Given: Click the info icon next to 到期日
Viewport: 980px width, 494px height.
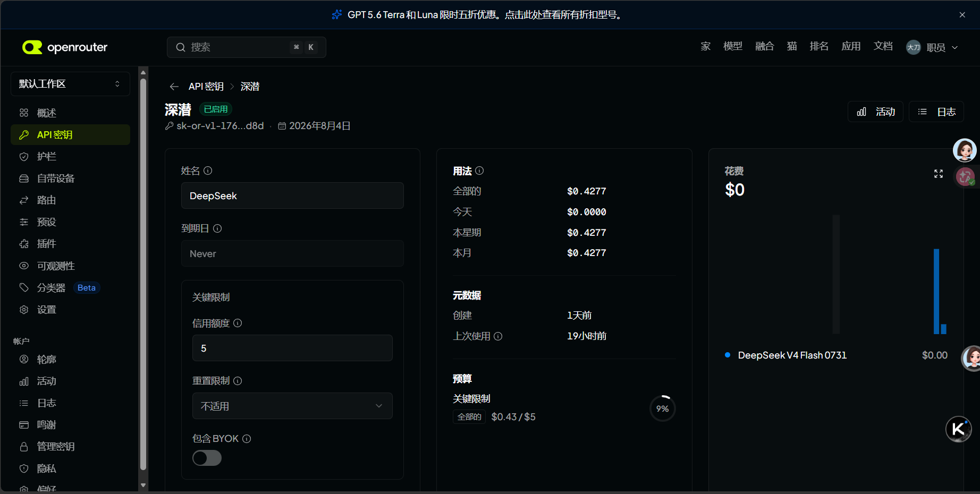Looking at the screenshot, I should tap(217, 228).
